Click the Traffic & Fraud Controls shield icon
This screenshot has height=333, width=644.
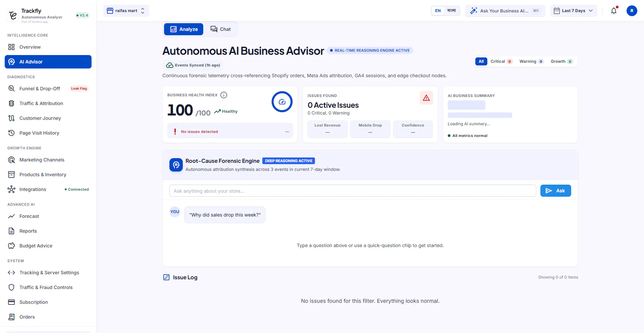tap(11, 287)
